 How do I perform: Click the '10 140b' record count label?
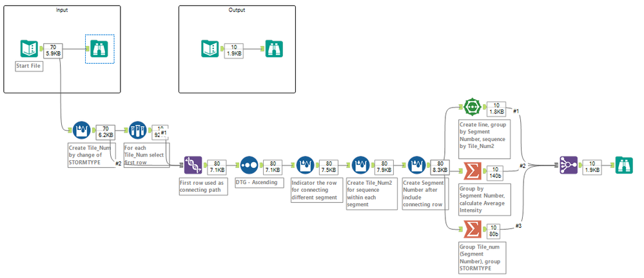pyautogui.click(x=496, y=172)
